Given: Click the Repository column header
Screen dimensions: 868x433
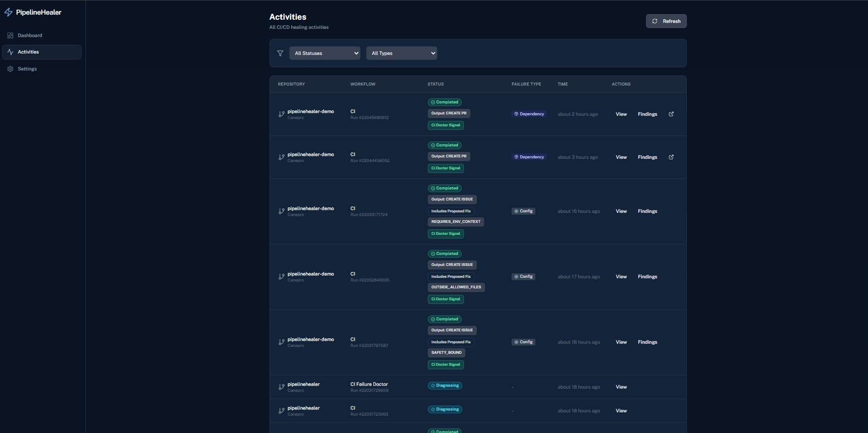Looking at the screenshot, I should click(x=291, y=84).
